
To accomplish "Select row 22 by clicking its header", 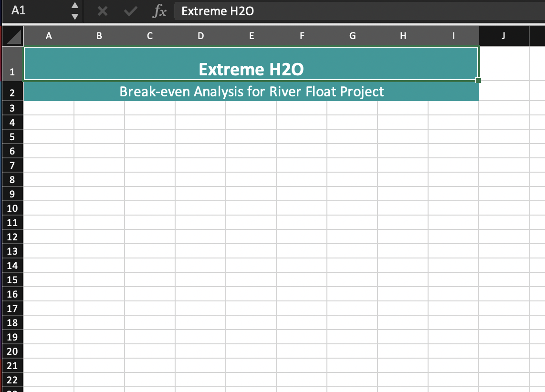I will click(x=12, y=380).
